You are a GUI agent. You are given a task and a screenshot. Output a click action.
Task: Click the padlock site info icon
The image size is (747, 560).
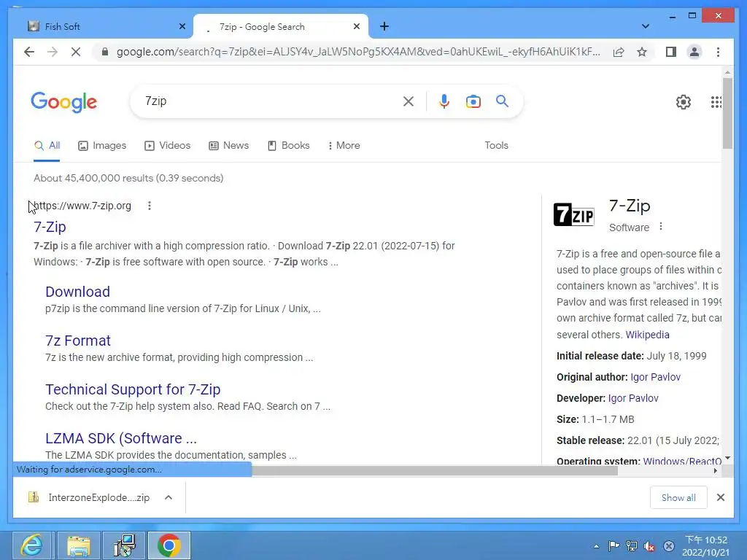[105, 52]
